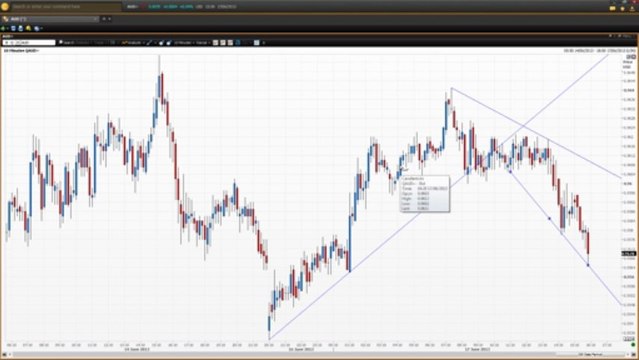Click the last small toolbar arrow icon
This screenshot has height=360, width=639.
pyautogui.click(x=264, y=42)
